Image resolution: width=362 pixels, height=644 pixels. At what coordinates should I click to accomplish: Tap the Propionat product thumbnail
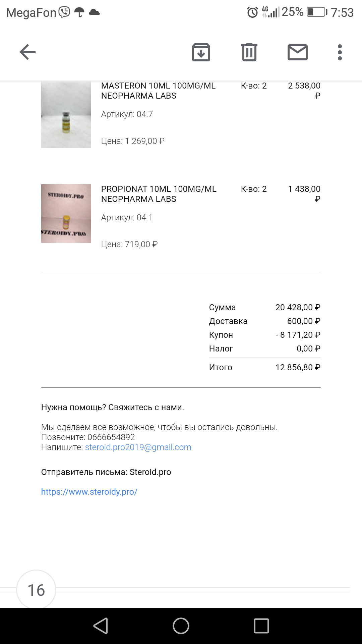coord(66,213)
